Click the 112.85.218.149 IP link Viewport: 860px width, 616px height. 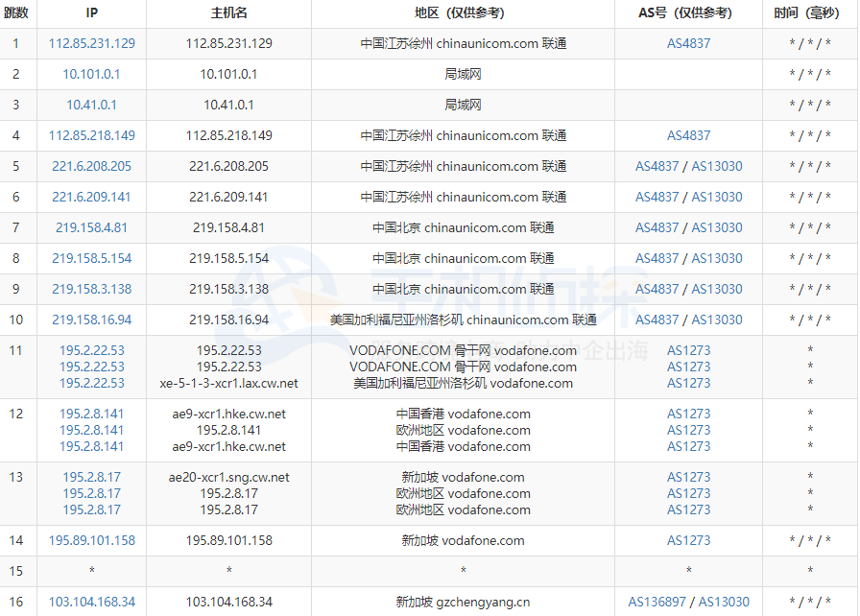(91, 135)
